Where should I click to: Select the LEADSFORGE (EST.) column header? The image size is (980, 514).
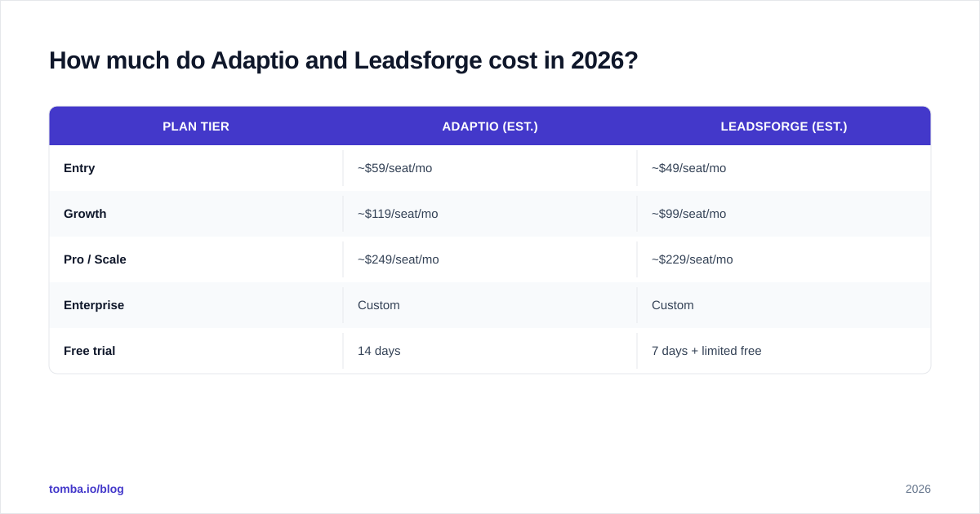pos(784,126)
